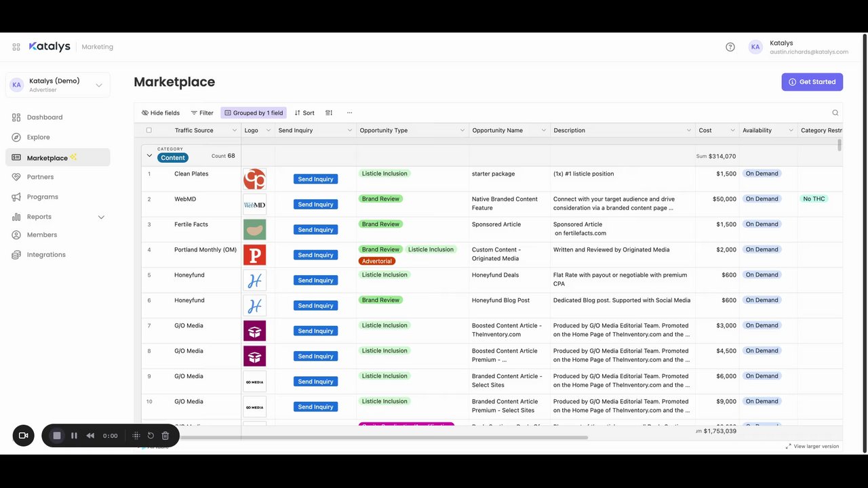Viewport: 868px width, 488px height.
Task: Delete recording with trash icon
Action: [x=165, y=436]
